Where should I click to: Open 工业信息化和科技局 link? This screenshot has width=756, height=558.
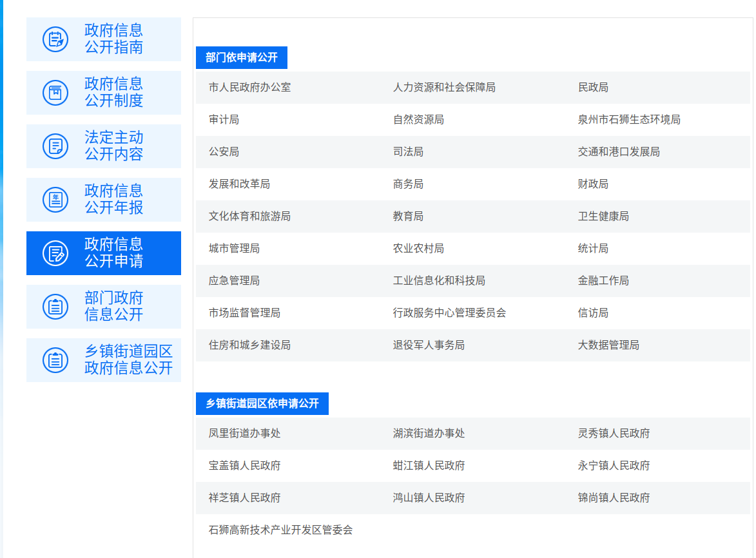pos(439,281)
